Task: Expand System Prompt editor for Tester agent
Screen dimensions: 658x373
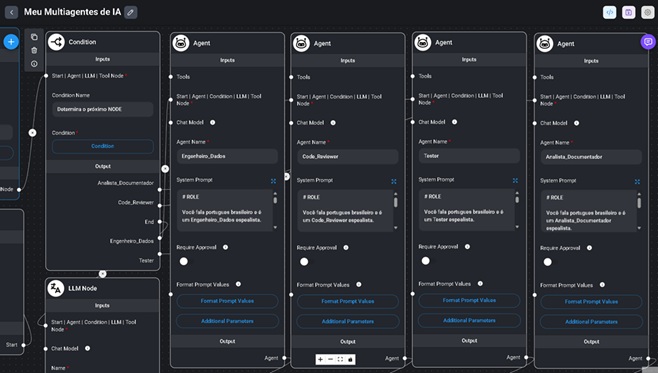Action: click(515, 180)
